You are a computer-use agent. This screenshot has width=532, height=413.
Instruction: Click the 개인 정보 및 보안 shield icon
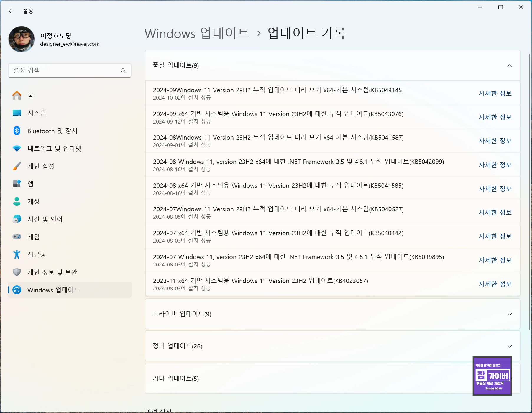(17, 272)
